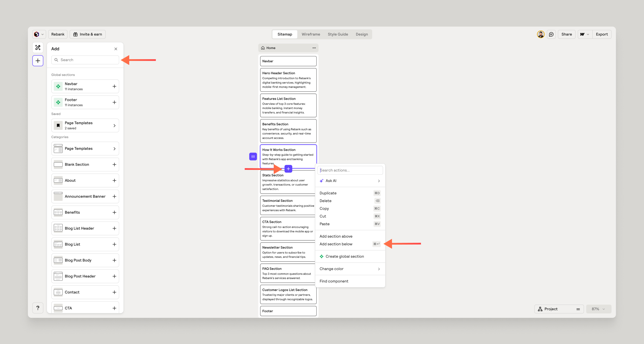Screen dimensions: 644x344
Task: Expand the saved Page Templates item
Action: click(x=85, y=125)
